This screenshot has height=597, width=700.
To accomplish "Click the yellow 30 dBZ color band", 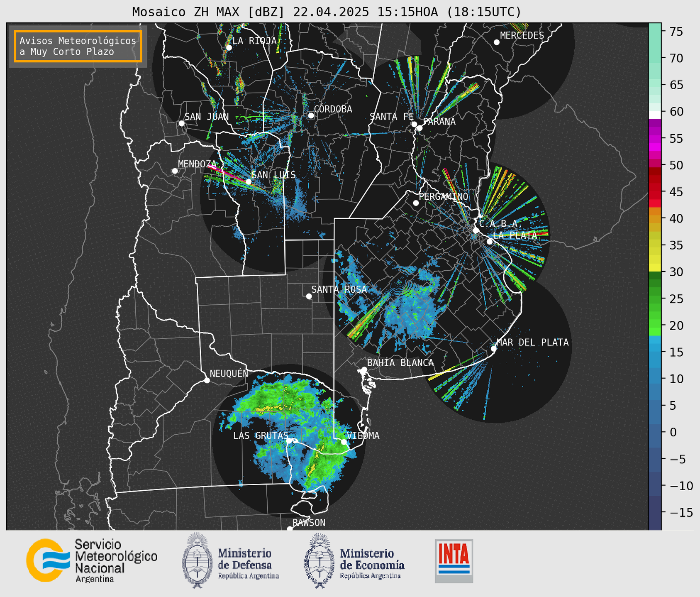I will 655,268.
